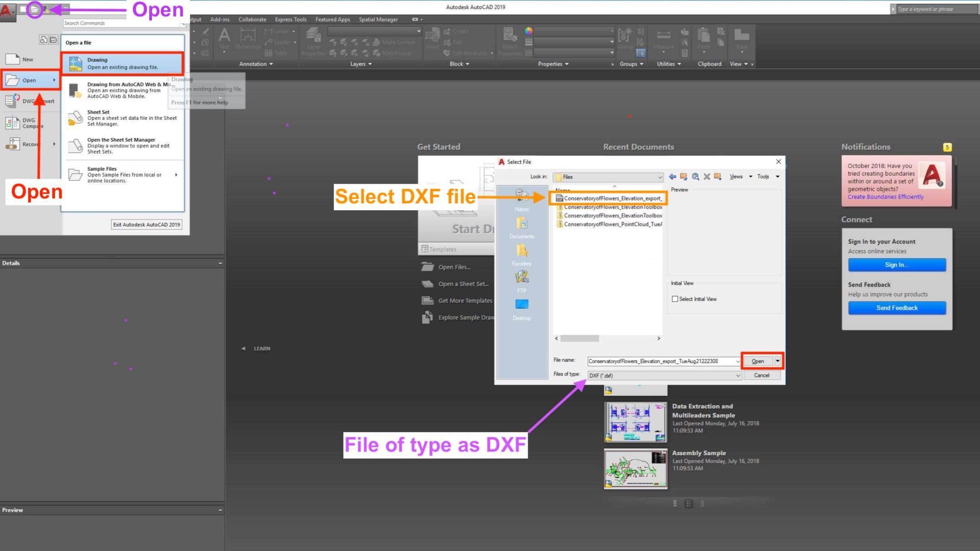Image resolution: width=980 pixels, height=551 pixels.
Task: Open the Search the Web tool in the dialog
Action: click(x=696, y=177)
